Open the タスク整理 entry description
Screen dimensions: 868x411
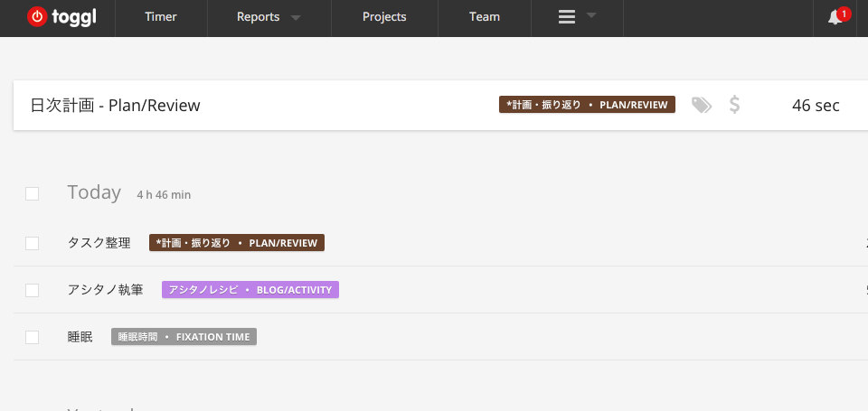point(99,243)
